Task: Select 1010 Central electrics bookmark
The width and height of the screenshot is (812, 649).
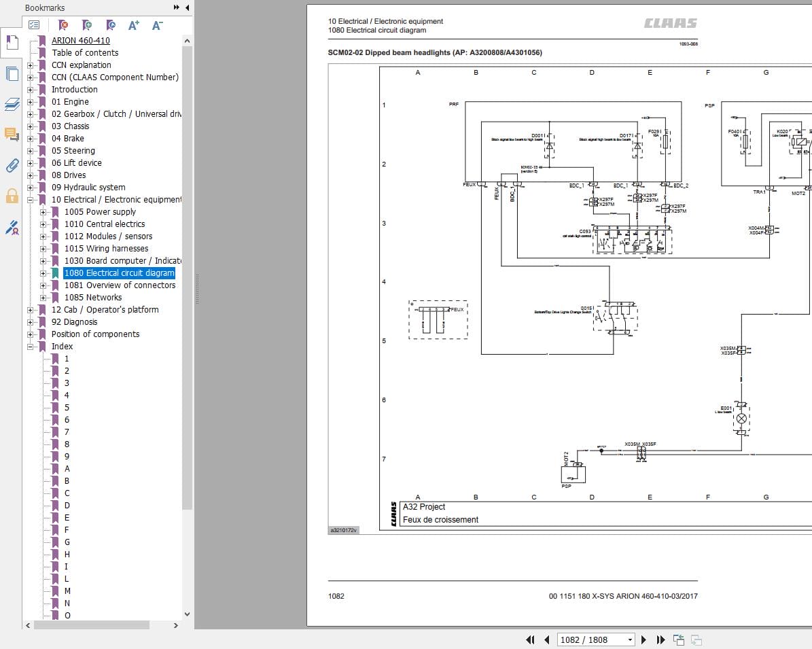Action: [x=105, y=224]
